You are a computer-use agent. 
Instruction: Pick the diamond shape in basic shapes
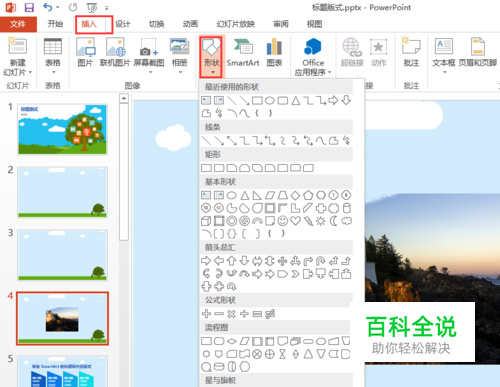(x=295, y=195)
